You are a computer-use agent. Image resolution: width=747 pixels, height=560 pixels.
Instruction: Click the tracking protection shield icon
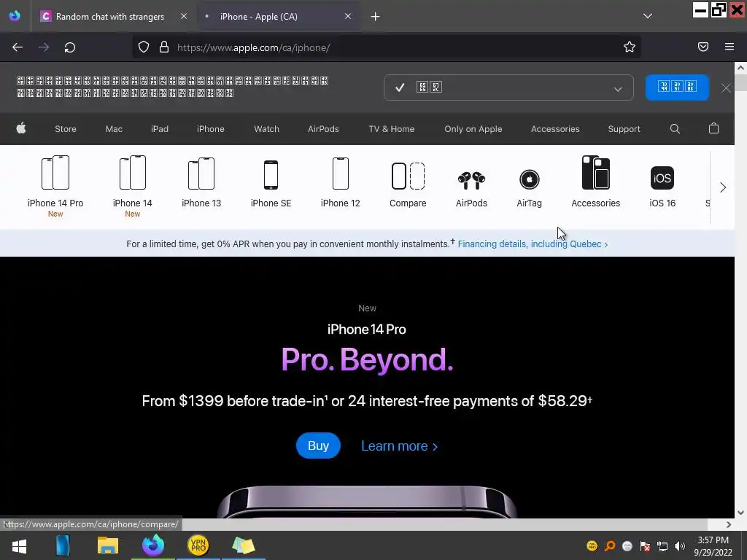(144, 47)
